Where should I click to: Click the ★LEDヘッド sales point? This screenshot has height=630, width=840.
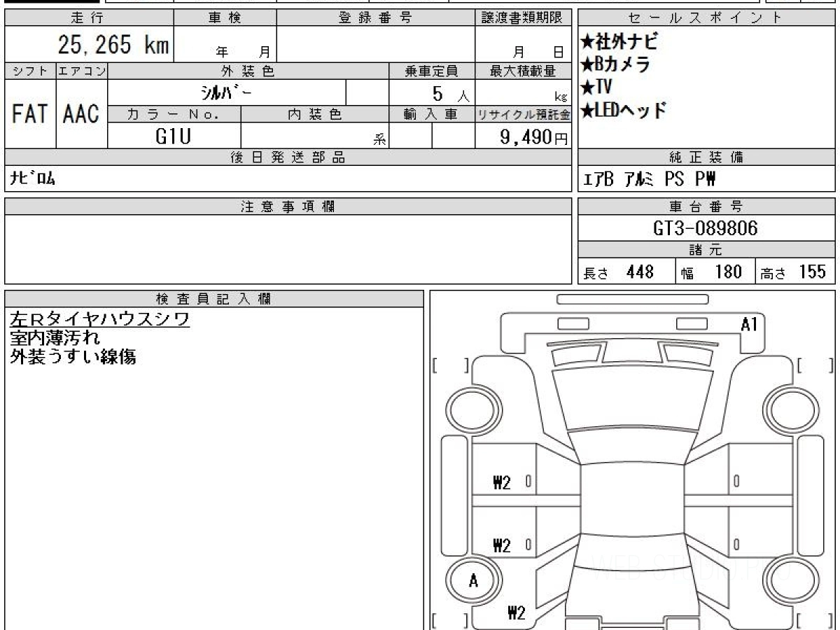click(x=623, y=110)
